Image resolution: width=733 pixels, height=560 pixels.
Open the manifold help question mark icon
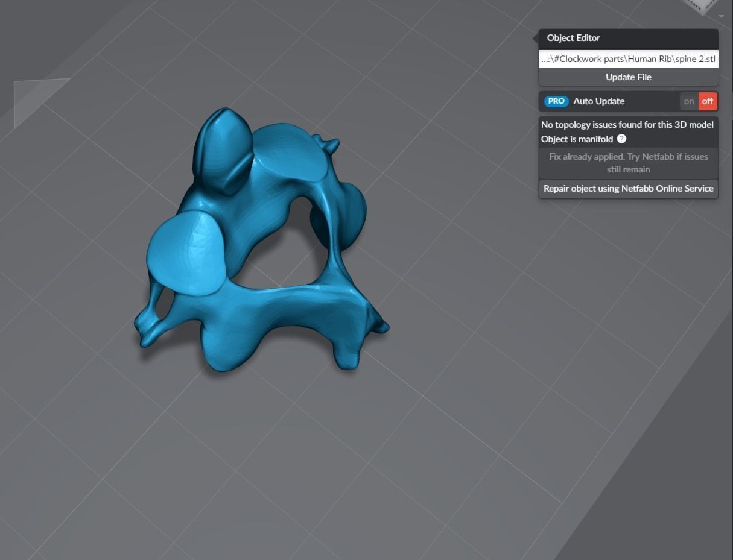tap(621, 139)
